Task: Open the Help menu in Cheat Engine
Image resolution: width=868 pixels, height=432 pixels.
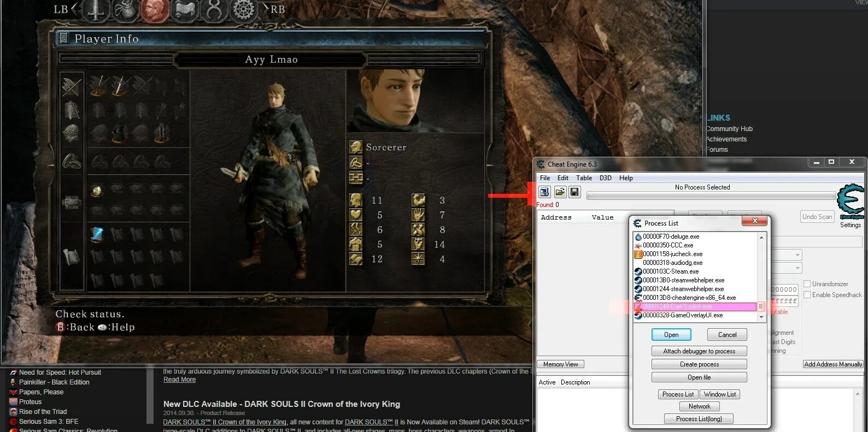Action: click(626, 178)
